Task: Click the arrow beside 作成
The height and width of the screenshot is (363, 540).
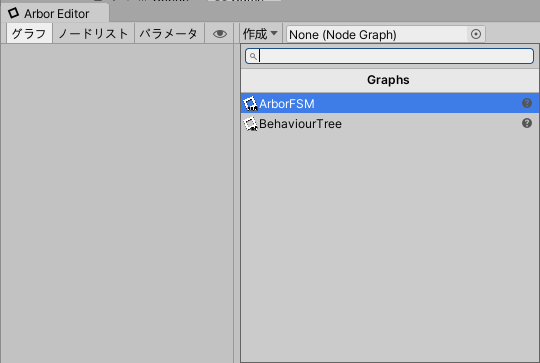Action: (274, 33)
